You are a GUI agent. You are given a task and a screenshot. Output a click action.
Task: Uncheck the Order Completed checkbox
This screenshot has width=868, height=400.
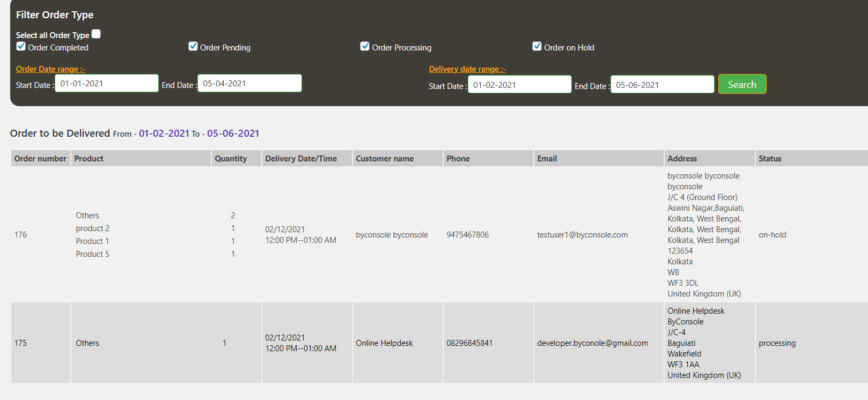[x=21, y=46]
